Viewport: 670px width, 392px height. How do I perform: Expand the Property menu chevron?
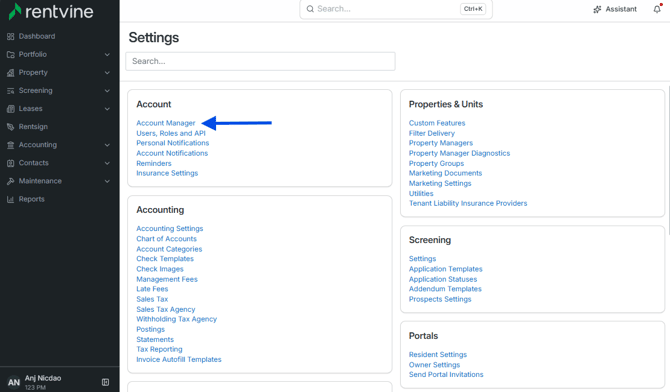click(x=107, y=73)
